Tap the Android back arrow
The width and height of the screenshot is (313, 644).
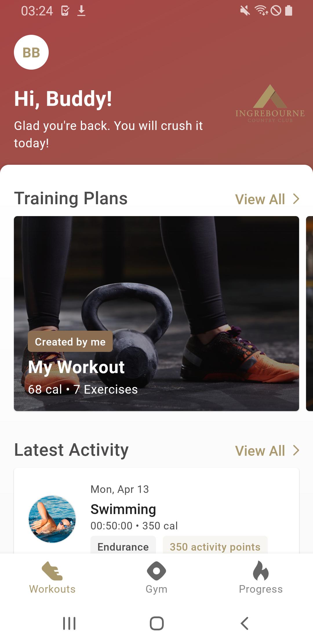[x=245, y=623]
